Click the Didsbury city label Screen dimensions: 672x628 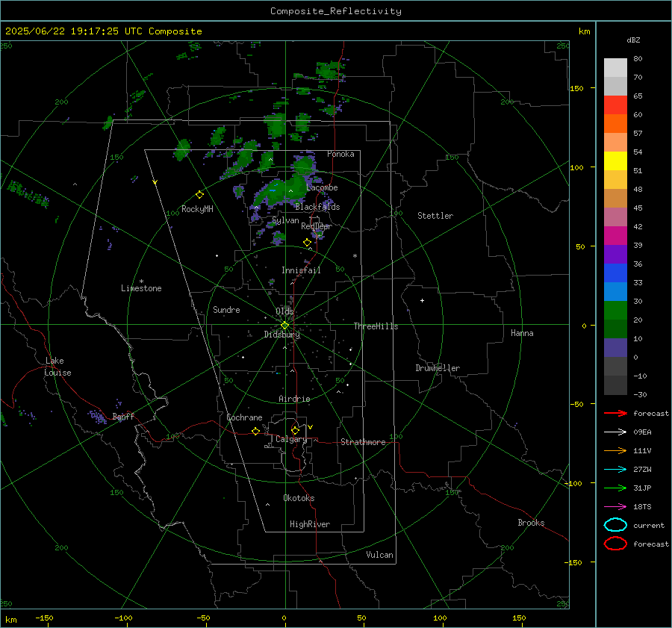click(x=282, y=335)
